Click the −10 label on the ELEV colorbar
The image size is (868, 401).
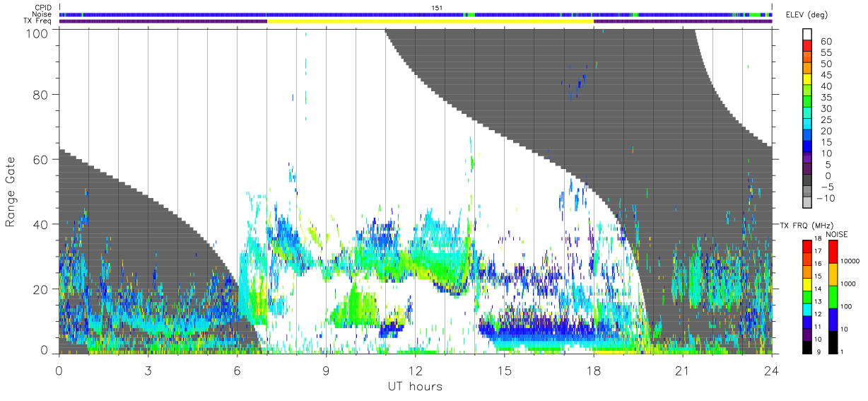point(826,199)
